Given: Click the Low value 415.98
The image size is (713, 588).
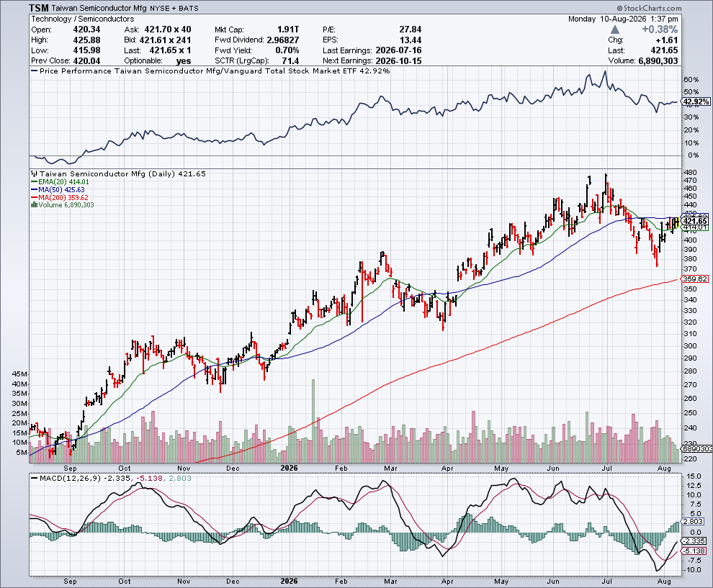Looking at the screenshot, I should [87, 50].
